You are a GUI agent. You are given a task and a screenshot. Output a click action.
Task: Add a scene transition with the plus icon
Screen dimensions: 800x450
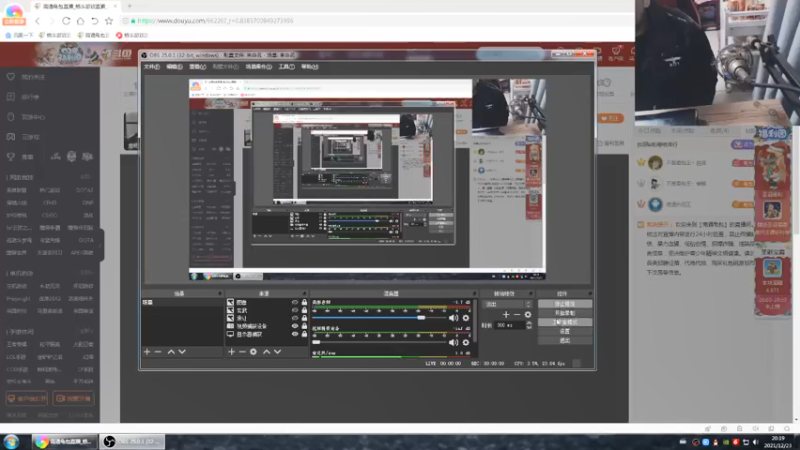point(506,315)
